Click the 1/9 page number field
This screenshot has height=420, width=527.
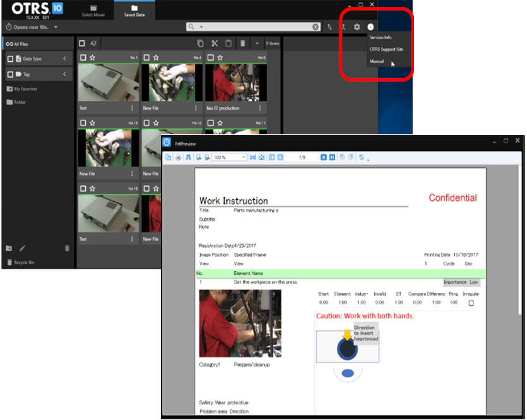(x=302, y=157)
